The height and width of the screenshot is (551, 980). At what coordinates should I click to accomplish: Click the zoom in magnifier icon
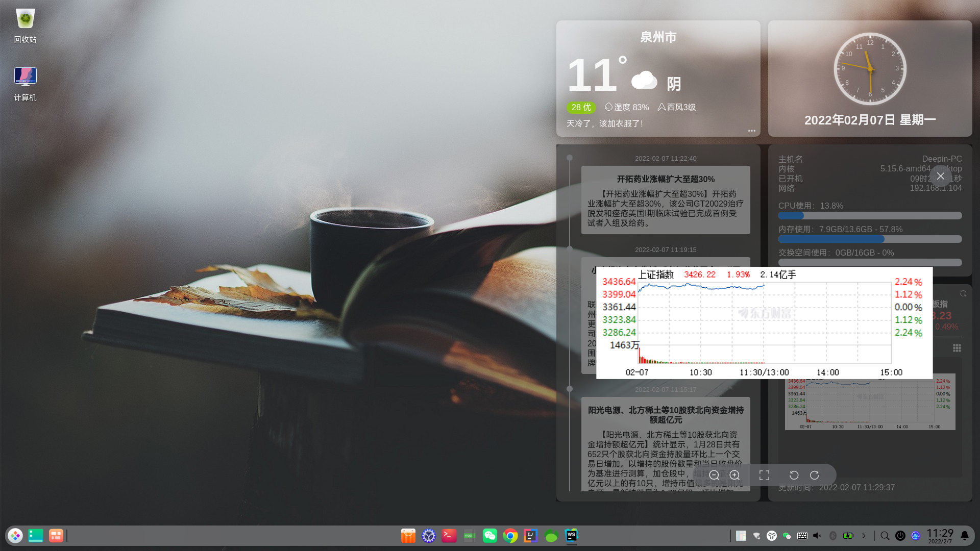(x=734, y=475)
